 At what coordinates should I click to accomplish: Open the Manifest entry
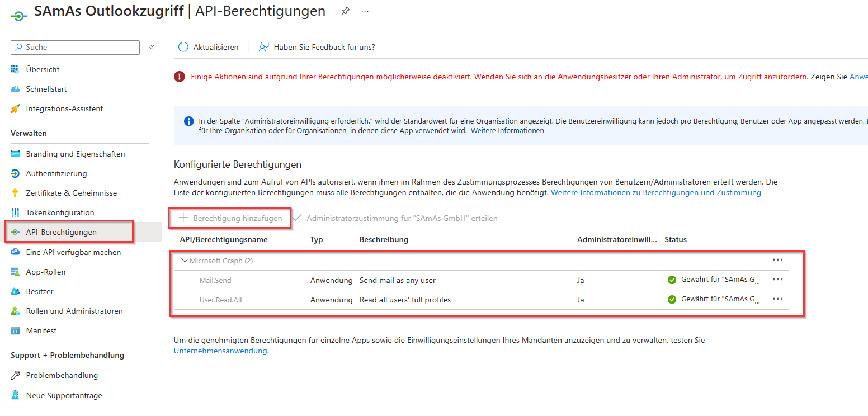pos(41,330)
